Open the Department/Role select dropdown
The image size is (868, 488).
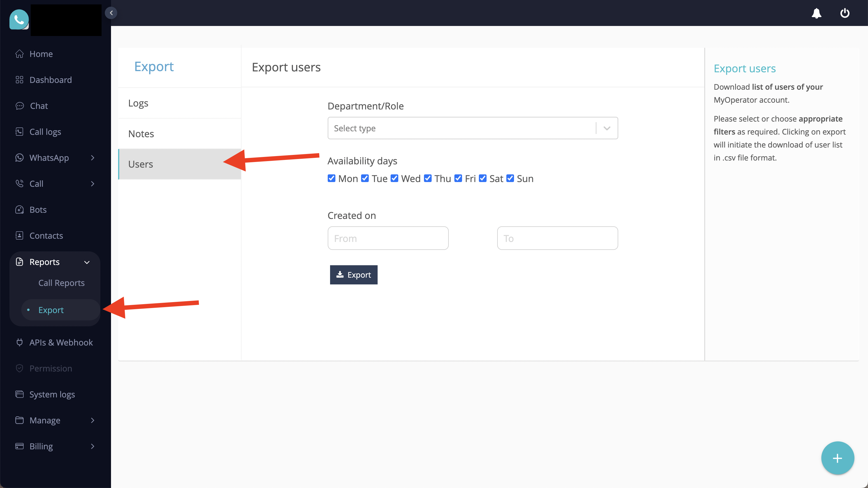[472, 128]
